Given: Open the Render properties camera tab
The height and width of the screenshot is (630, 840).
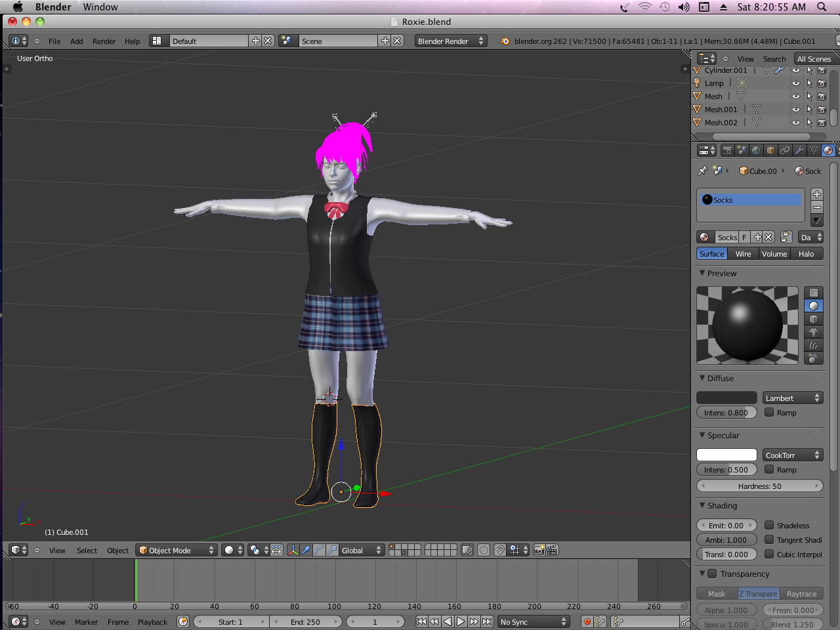Looking at the screenshot, I should click(727, 150).
